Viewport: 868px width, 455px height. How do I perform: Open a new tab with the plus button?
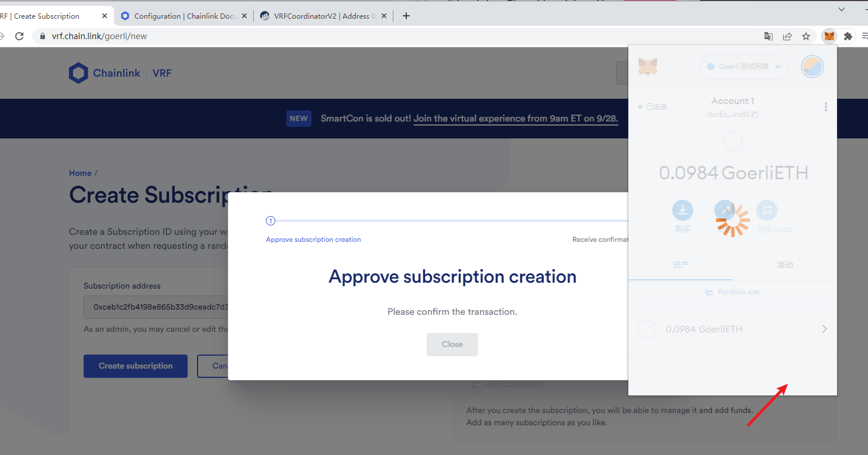(x=406, y=16)
